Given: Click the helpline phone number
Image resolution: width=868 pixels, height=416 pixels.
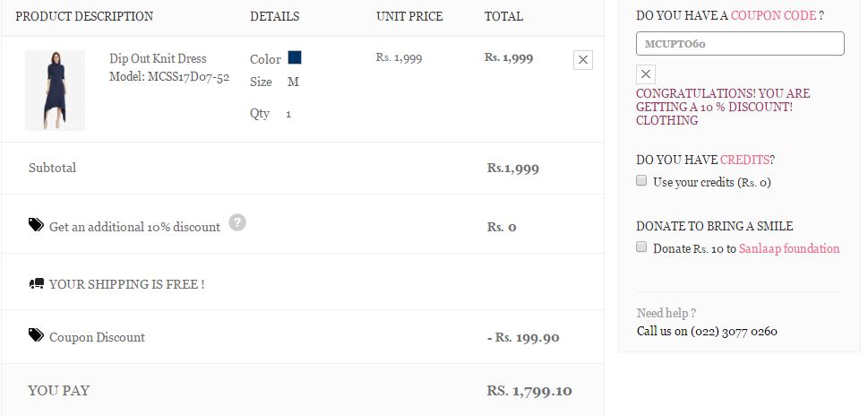Looking at the screenshot, I should (x=734, y=331).
